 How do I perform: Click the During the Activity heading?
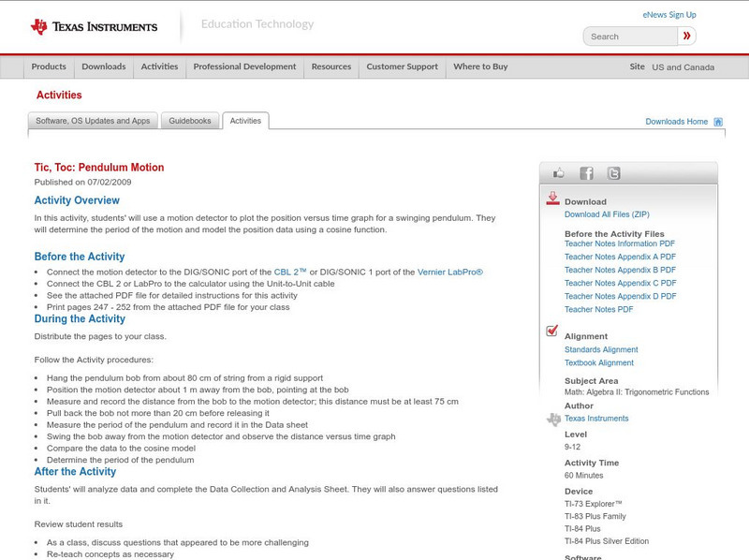coord(80,318)
